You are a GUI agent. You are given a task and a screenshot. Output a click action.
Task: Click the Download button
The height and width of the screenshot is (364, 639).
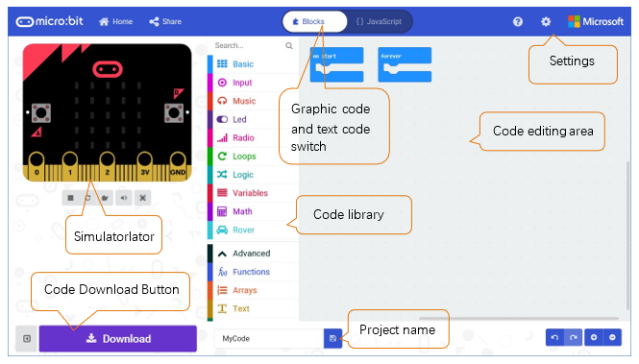coord(118,338)
